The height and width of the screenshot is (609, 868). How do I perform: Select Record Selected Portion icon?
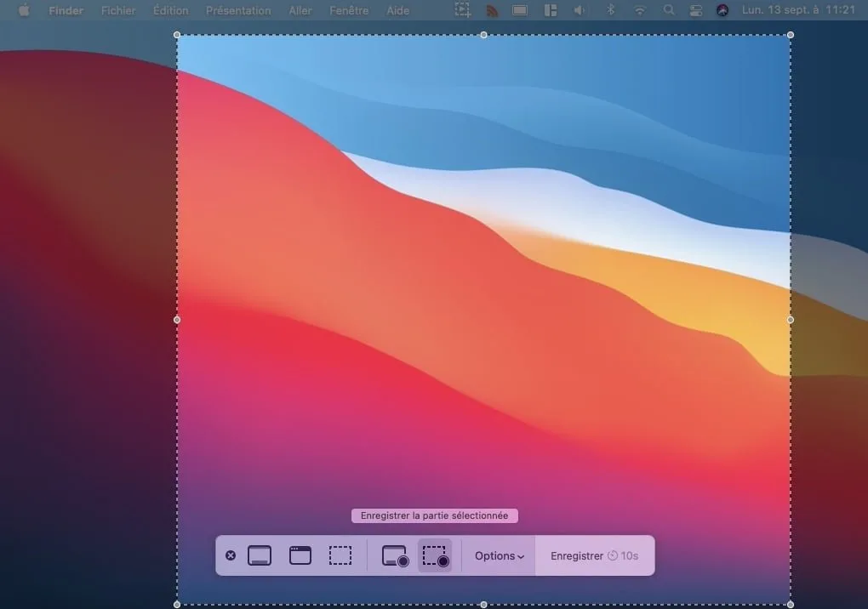(435, 555)
